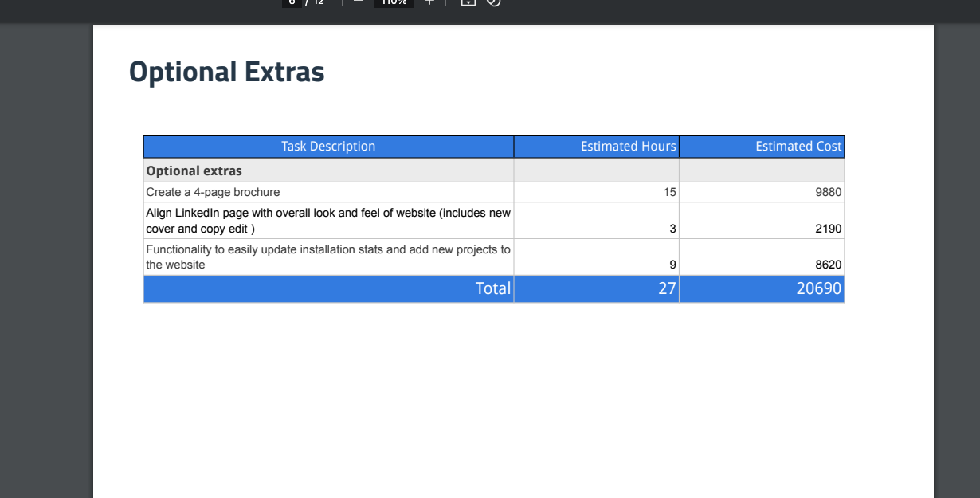Screen dimensions: 980x498
Task: Click the "Create a 4-page brochure" task
Action: click(x=213, y=192)
